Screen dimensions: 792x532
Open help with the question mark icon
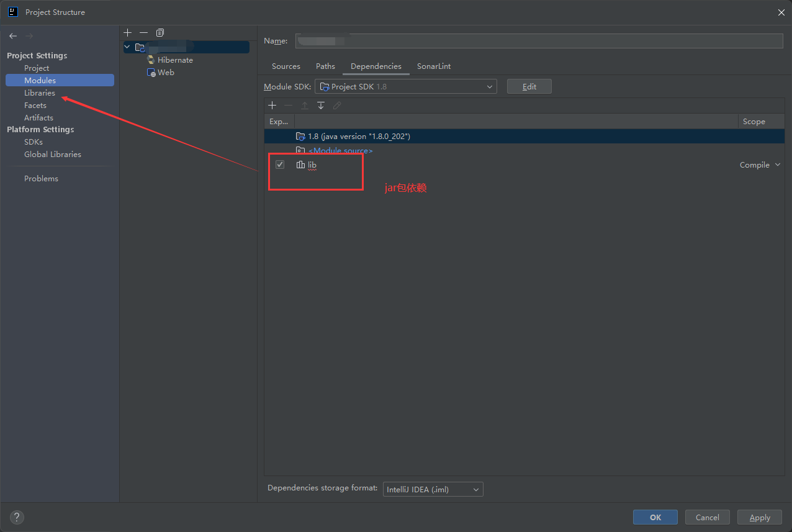click(17, 517)
